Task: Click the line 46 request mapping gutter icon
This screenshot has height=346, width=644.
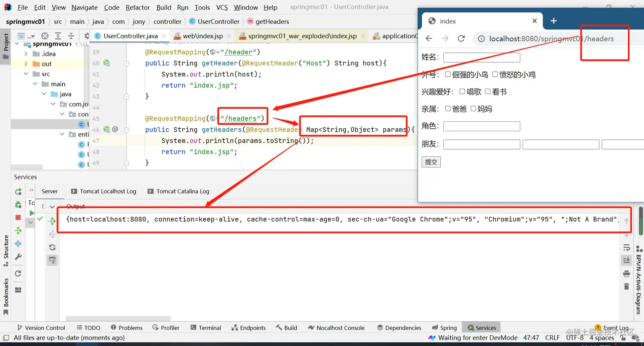Action: [x=107, y=130]
